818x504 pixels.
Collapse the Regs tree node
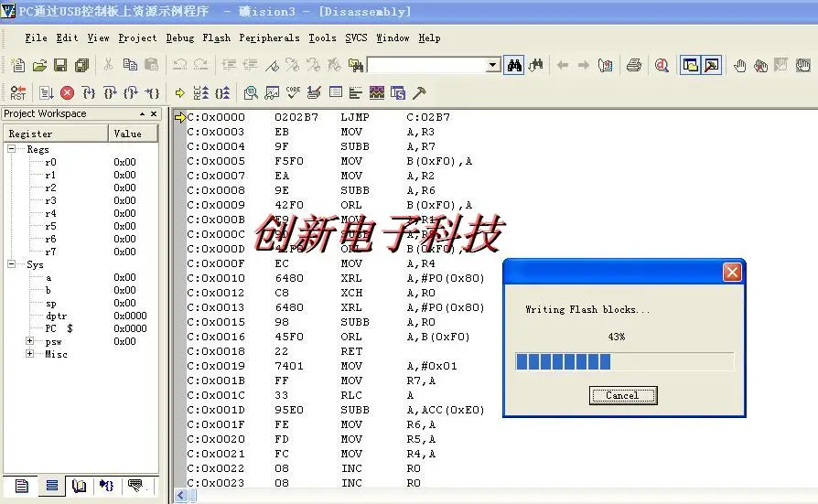point(12,149)
